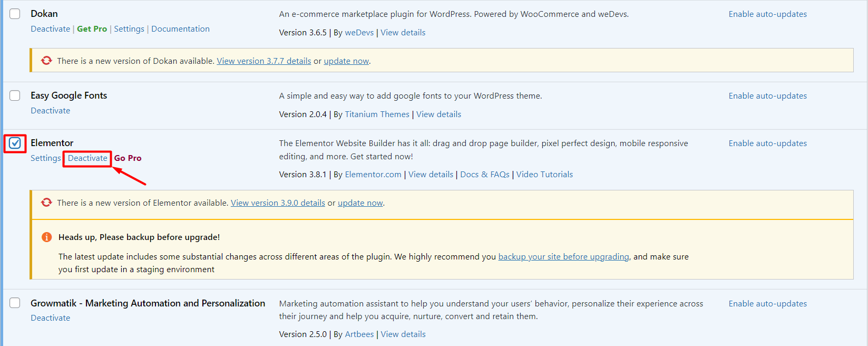This screenshot has width=868, height=346.
Task: Uncheck the Elementor plugin checkbox
Action: (15, 143)
